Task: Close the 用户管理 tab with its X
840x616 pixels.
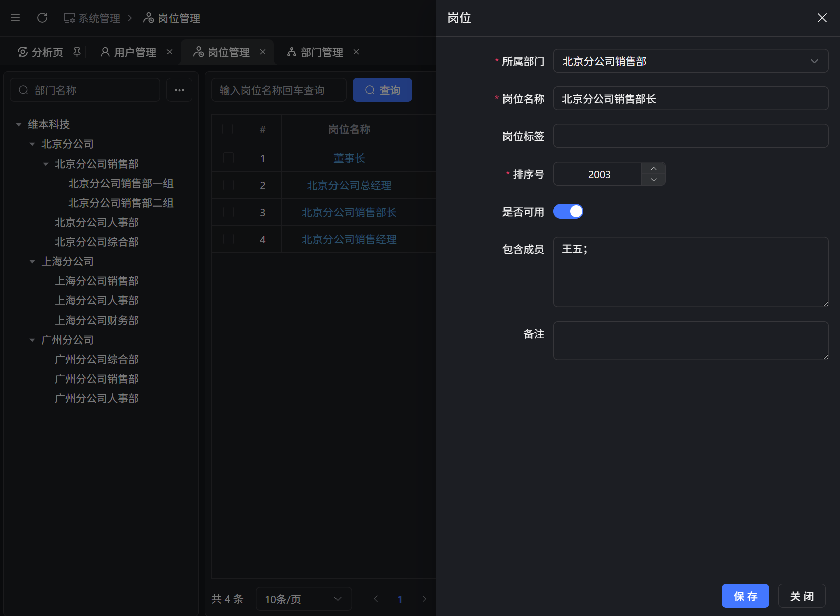Action: 170,52
